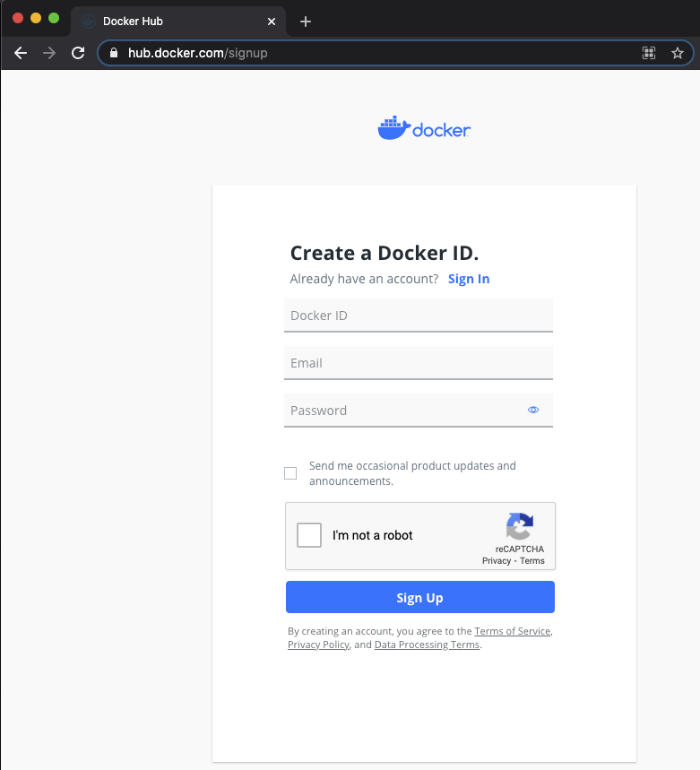
Task: Click the green macOS fullscreen window button
Action: pos(54,18)
